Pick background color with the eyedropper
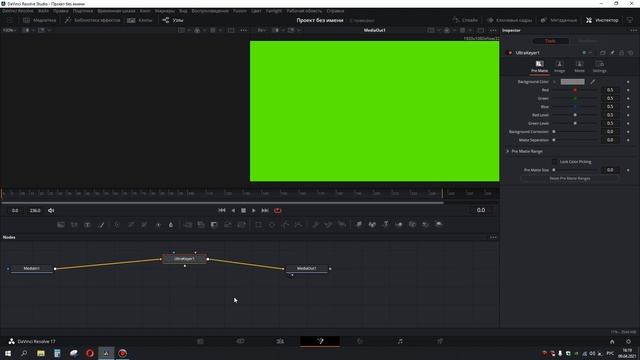This screenshot has width=640, height=360. point(593,82)
